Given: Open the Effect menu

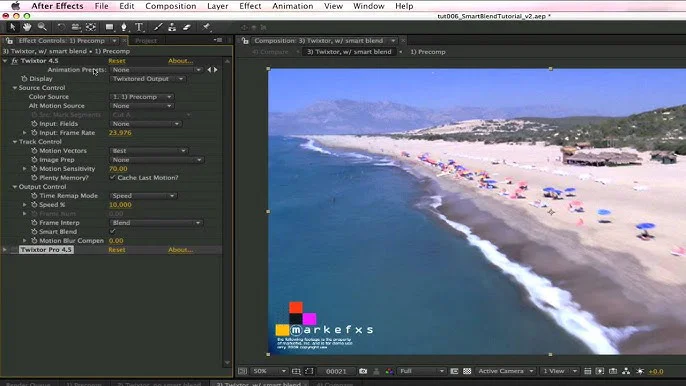Looking at the screenshot, I should [250, 6].
